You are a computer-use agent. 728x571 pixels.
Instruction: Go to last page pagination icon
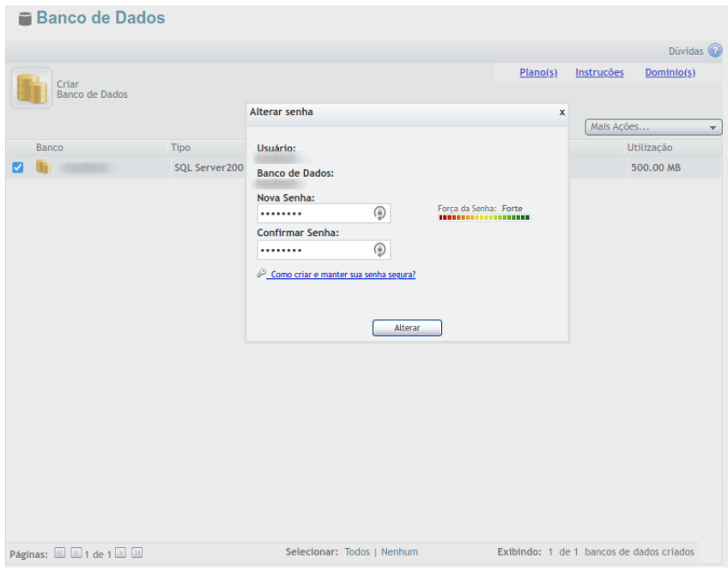pos(136,553)
